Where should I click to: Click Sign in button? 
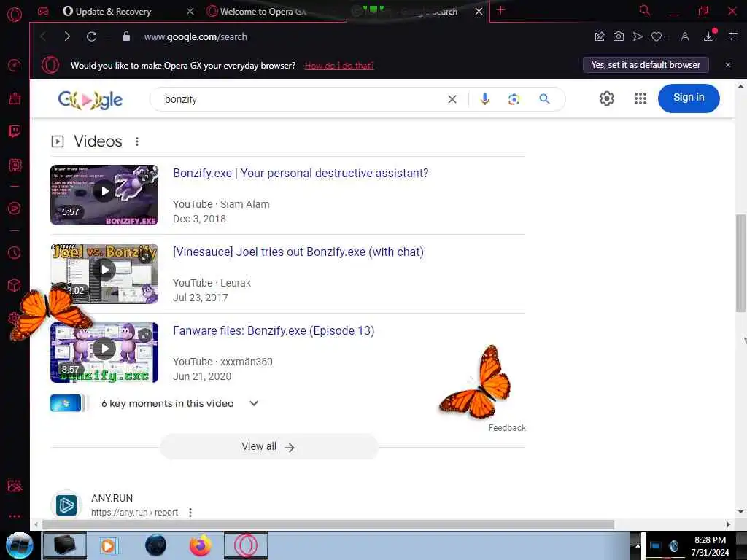click(689, 98)
